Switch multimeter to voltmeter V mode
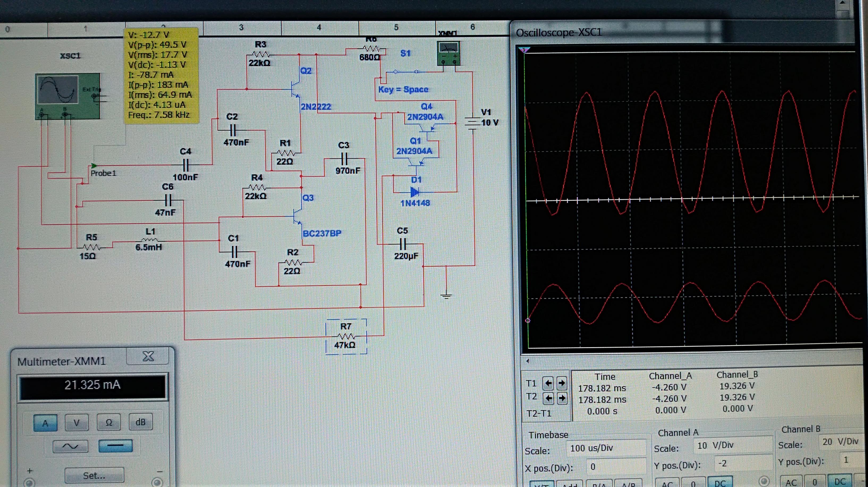This screenshot has height=487, width=868. [x=77, y=423]
